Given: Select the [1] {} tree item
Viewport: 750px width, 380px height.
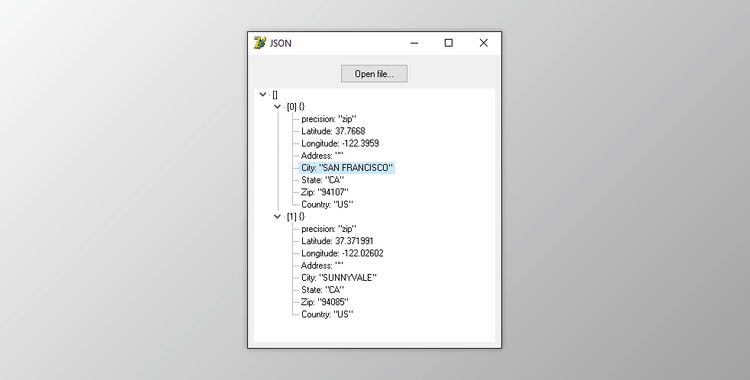Looking at the screenshot, I should tap(296, 216).
